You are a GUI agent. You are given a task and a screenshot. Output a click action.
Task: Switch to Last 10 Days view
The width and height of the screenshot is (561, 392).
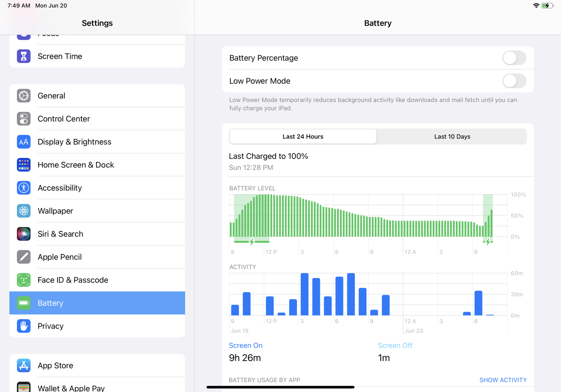[x=452, y=137]
